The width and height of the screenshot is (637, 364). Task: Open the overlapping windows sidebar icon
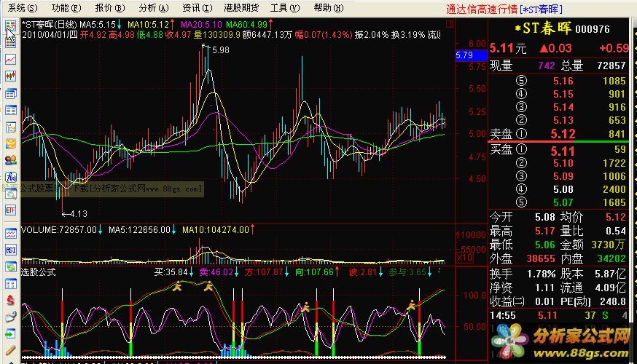click(x=10, y=94)
